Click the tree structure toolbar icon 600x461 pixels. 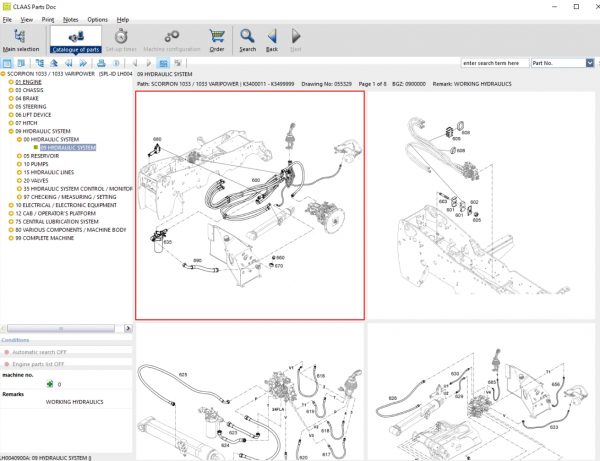pos(39,63)
